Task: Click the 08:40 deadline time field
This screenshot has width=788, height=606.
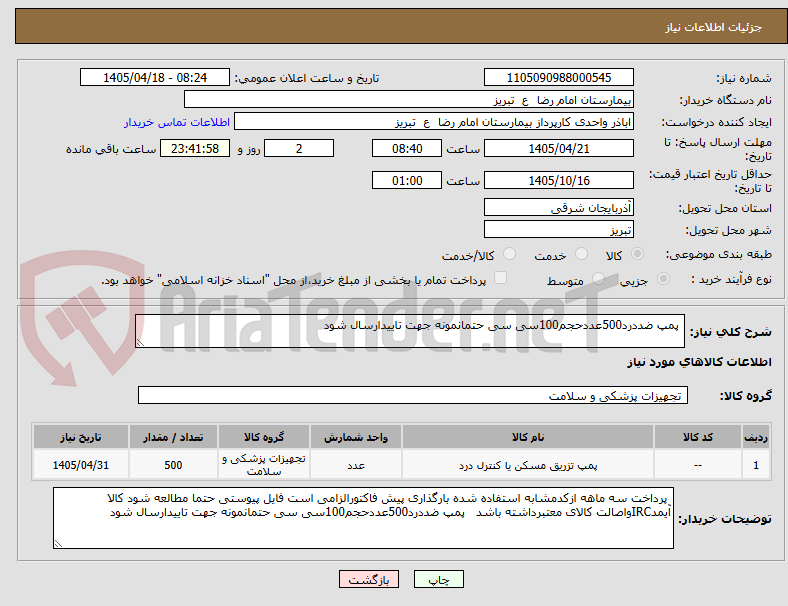Action: tap(407, 148)
